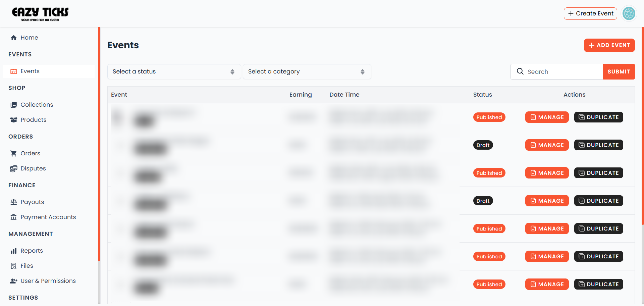This screenshot has width=644, height=306.
Task: Click the Files icon under MANAGEMENT
Action: pyautogui.click(x=13, y=265)
